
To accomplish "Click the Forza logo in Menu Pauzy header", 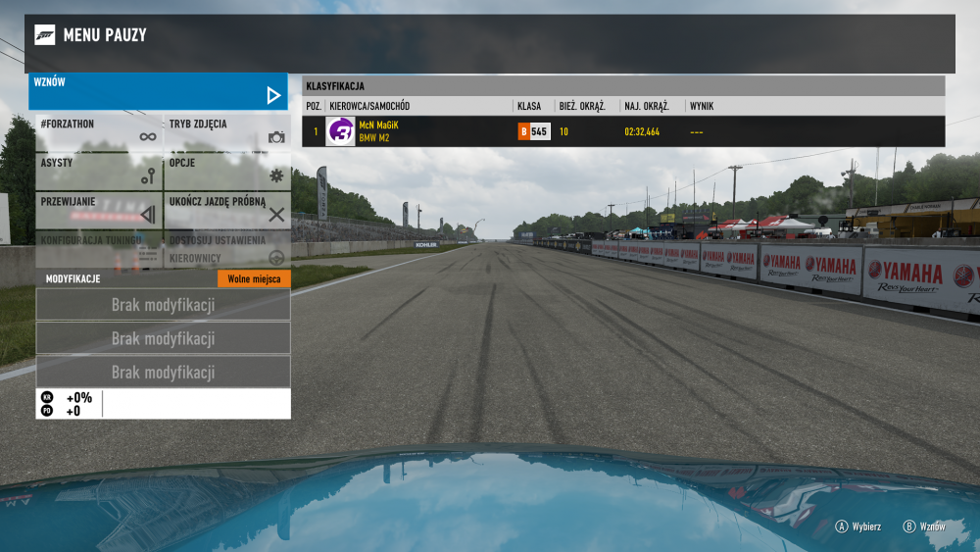I will tap(44, 35).
